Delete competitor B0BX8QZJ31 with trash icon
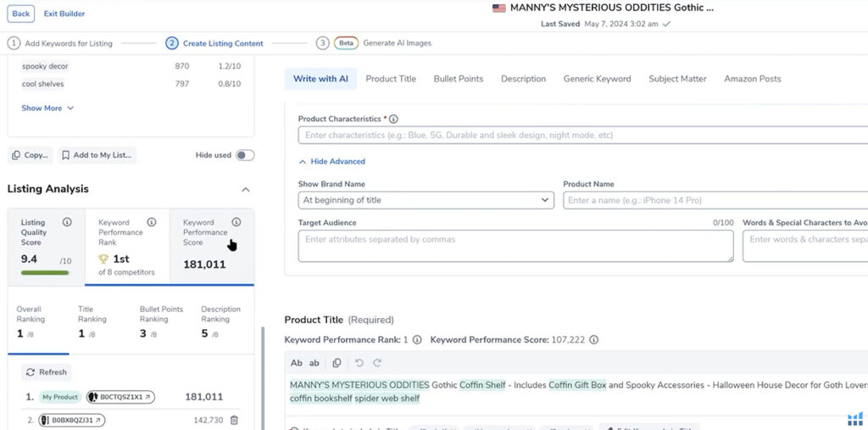The image size is (868, 430). click(x=234, y=420)
